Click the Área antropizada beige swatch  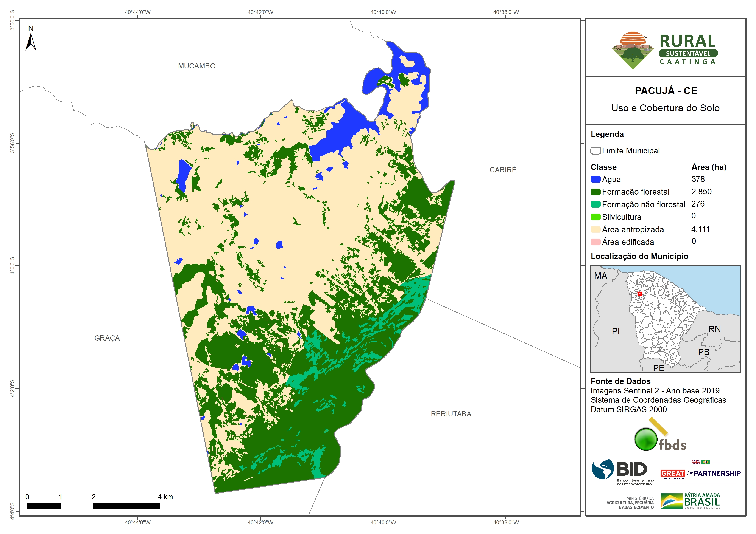(595, 229)
